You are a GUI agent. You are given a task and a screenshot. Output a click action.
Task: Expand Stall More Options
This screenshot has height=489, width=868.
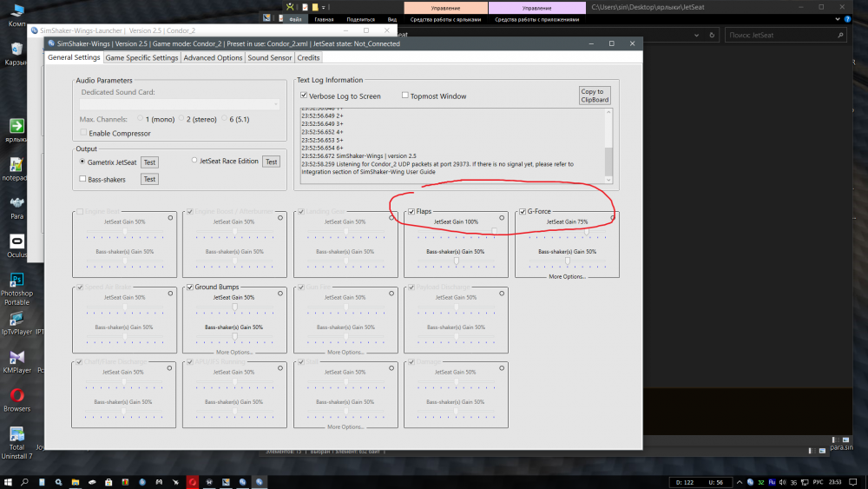(345, 427)
